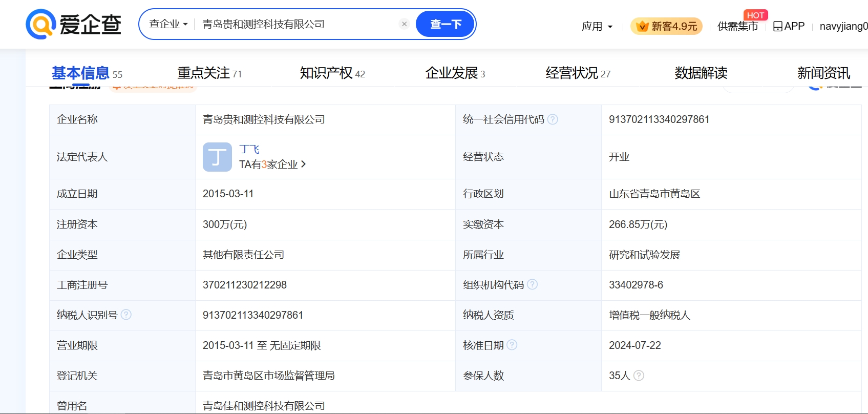Click the 成立日期 value 2015-03-11
Screen dimensions: 868x414
tap(228, 194)
